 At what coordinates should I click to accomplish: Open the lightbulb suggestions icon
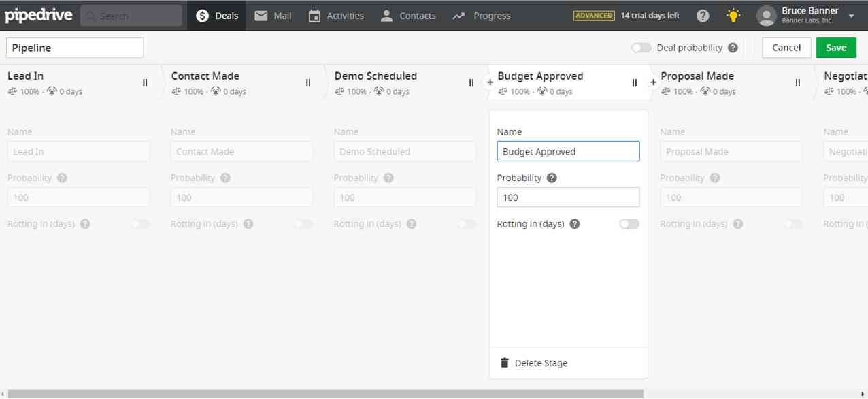[x=733, y=15]
